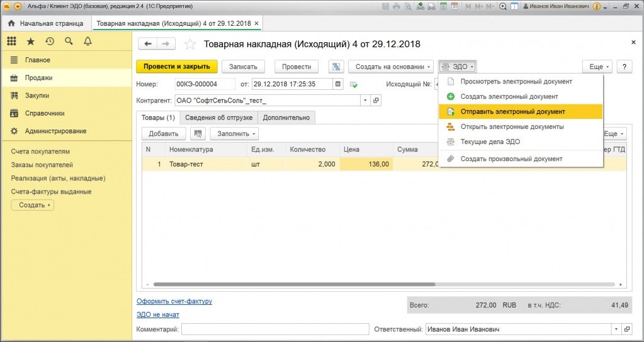Switch to the Сведения об отгрузке tab
The width and height of the screenshot is (644, 342).
tap(218, 118)
